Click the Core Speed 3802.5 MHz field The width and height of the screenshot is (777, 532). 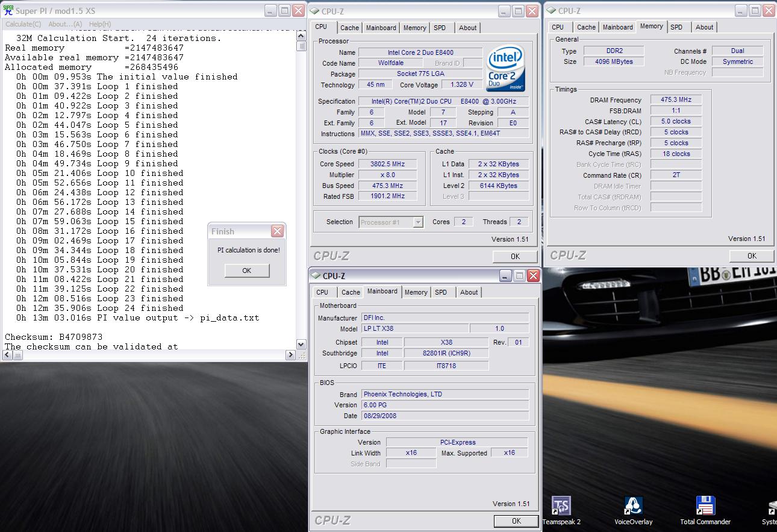click(388, 164)
